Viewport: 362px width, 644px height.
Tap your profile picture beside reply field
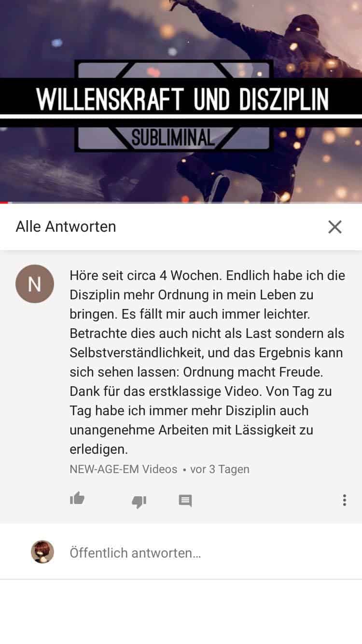[x=42, y=552]
